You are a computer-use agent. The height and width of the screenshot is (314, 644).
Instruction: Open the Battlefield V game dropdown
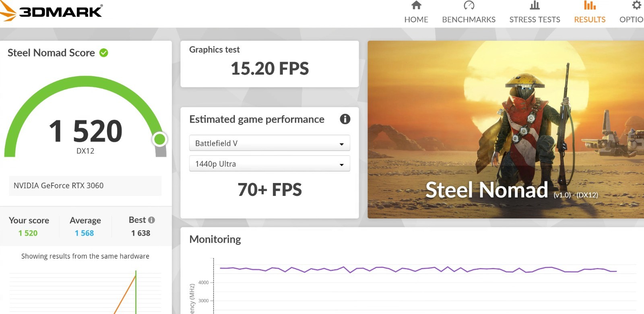270,143
